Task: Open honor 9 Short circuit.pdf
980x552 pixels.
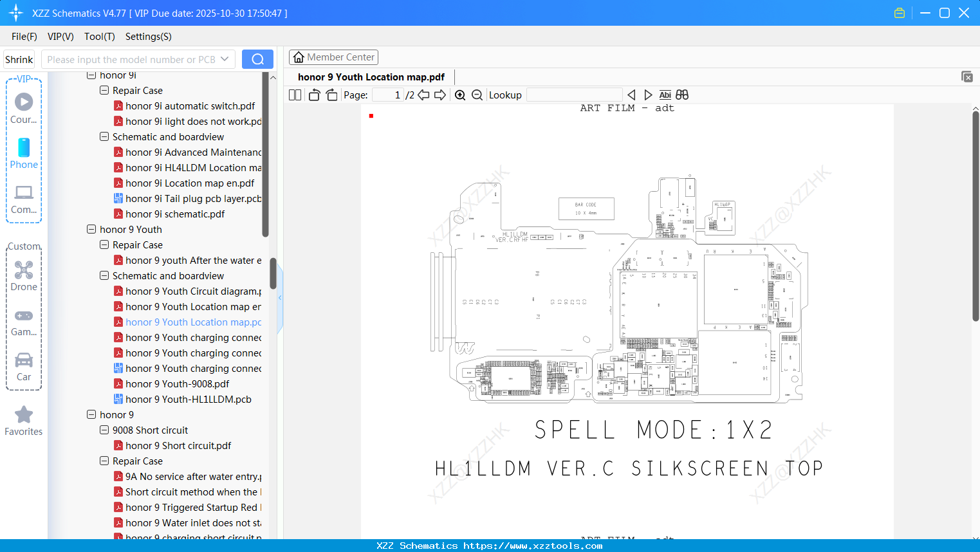Action: coord(172,446)
